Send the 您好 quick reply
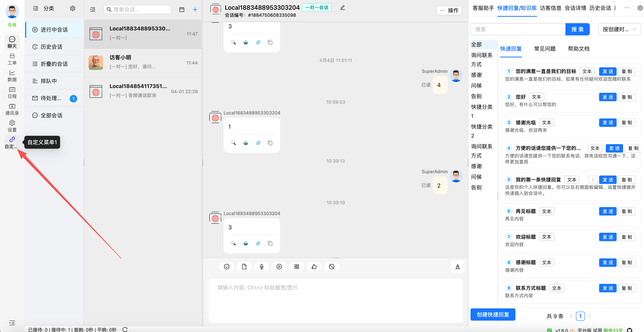The image size is (644, 332). pos(607,97)
